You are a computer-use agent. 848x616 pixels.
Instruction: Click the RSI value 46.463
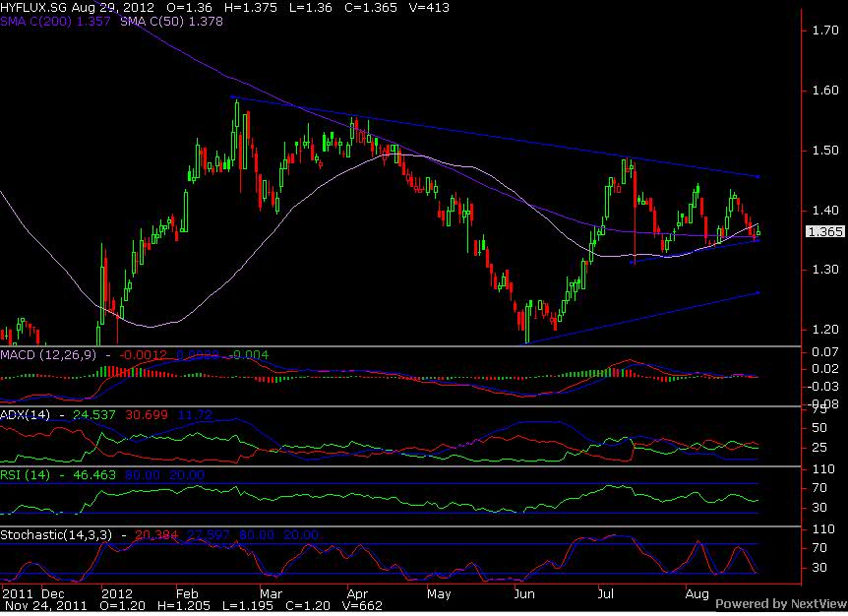pyautogui.click(x=94, y=475)
